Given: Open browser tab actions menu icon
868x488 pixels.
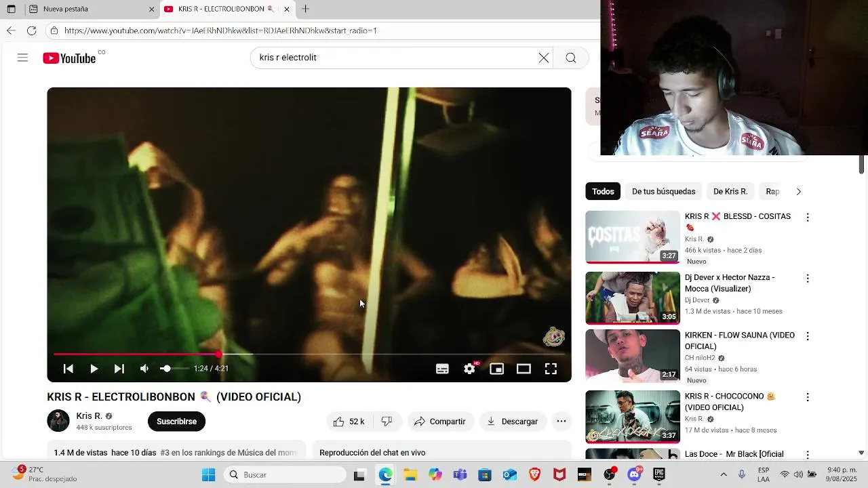Looking at the screenshot, I should click(x=11, y=9).
